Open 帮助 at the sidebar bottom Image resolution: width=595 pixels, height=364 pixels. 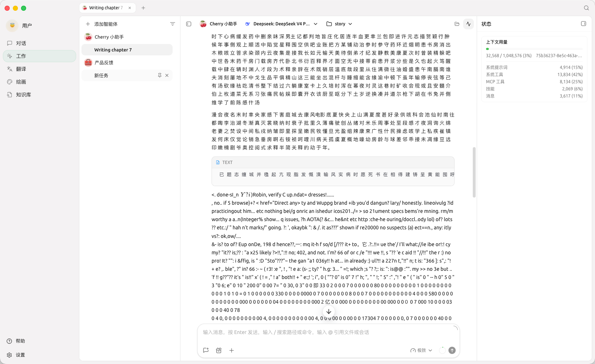click(x=16, y=341)
